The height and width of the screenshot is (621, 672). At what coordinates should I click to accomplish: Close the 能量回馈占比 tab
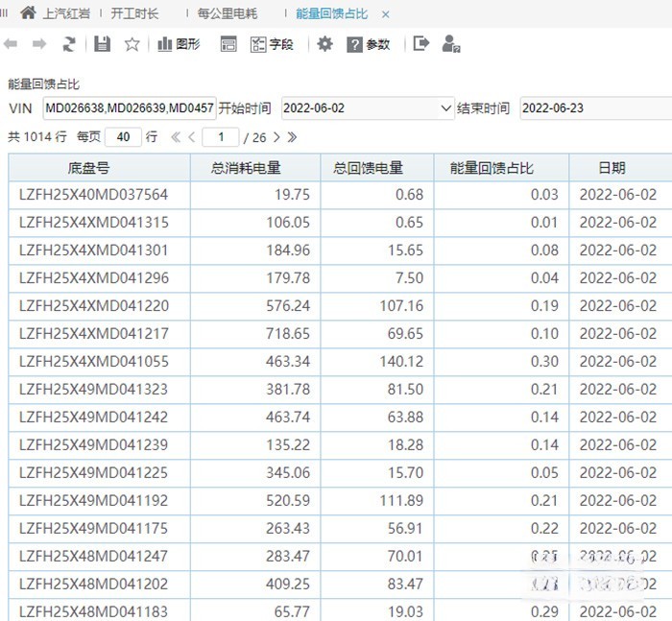coord(386,14)
